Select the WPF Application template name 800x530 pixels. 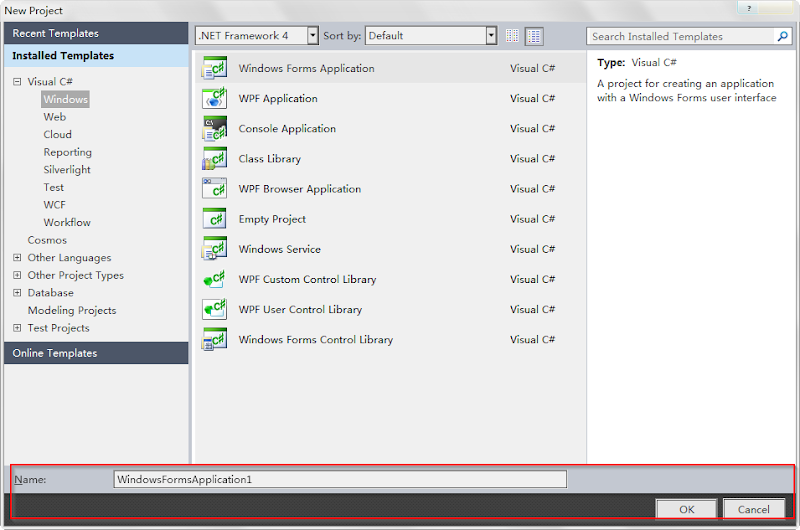point(278,98)
